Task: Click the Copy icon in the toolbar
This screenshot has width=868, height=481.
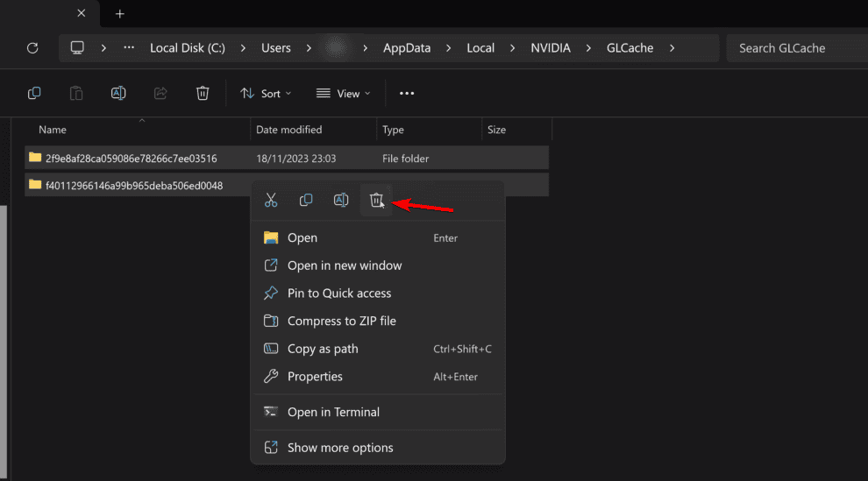Action: 34,93
